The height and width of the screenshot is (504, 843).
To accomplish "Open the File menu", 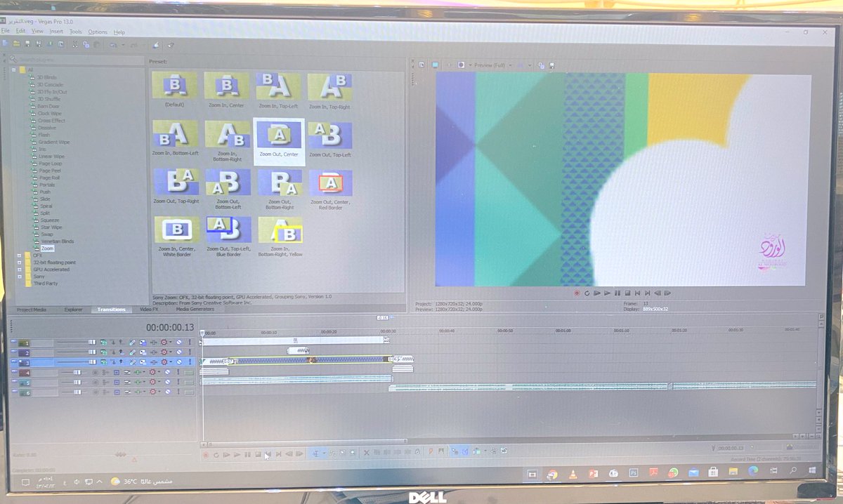I will pos(6,32).
